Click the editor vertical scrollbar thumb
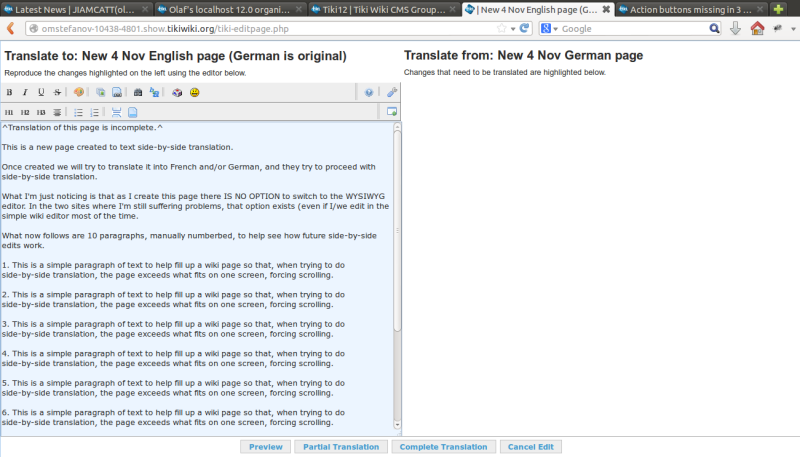The height and width of the screenshot is (457, 800). [397, 231]
